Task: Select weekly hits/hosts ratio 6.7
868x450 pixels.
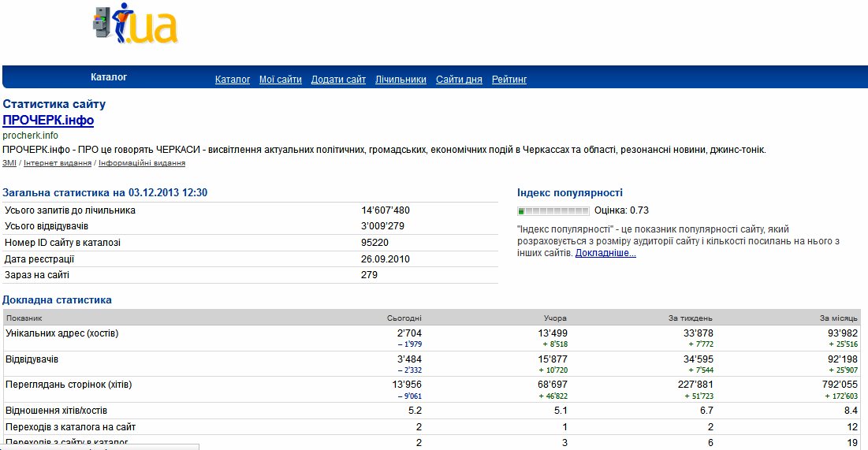Action: 706,411
